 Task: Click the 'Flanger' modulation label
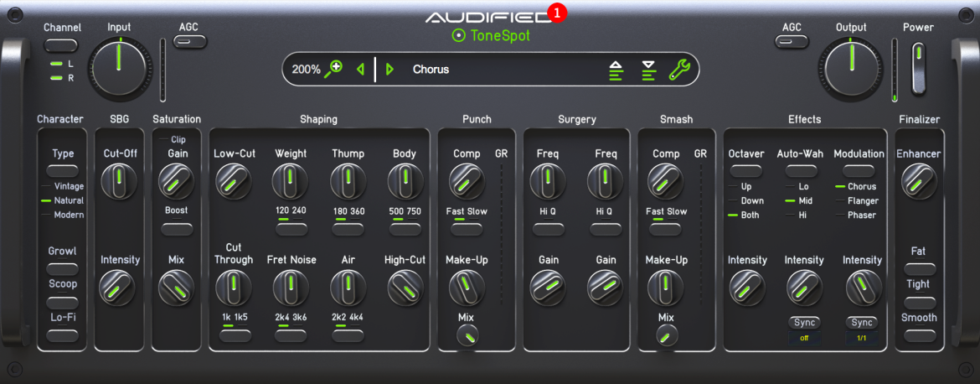click(x=863, y=200)
